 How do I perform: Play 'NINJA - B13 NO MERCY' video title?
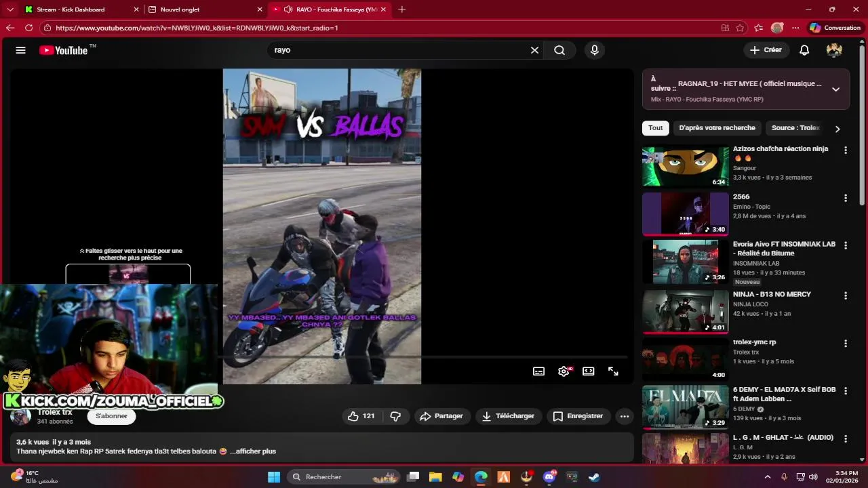coord(772,294)
